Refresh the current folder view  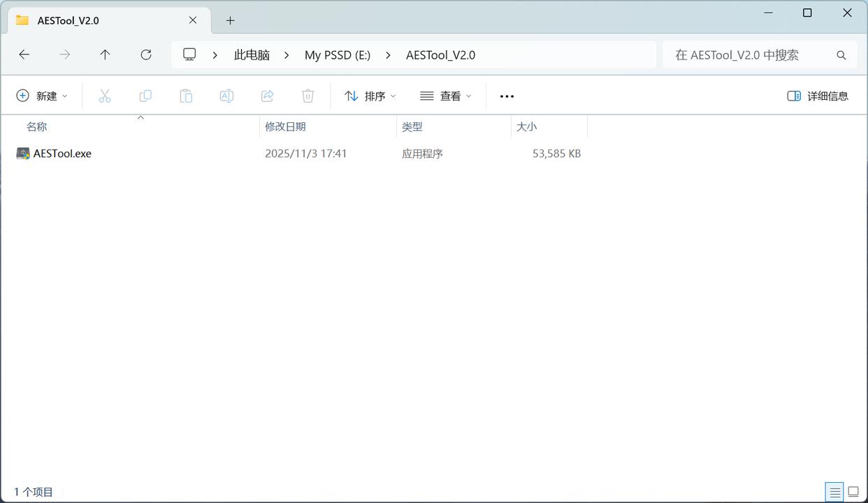coord(146,54)
